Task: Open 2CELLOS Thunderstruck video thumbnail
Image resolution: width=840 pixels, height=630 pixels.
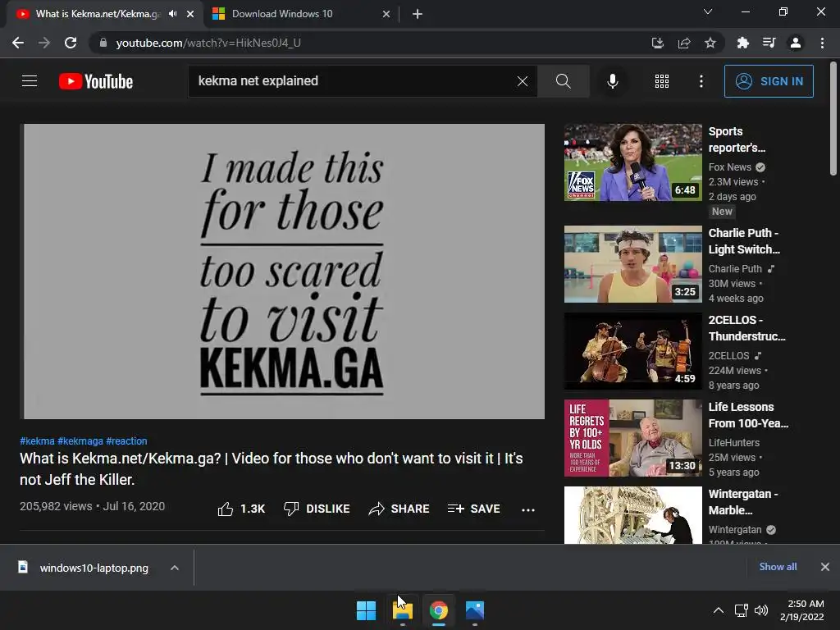Action: (632, 351)
